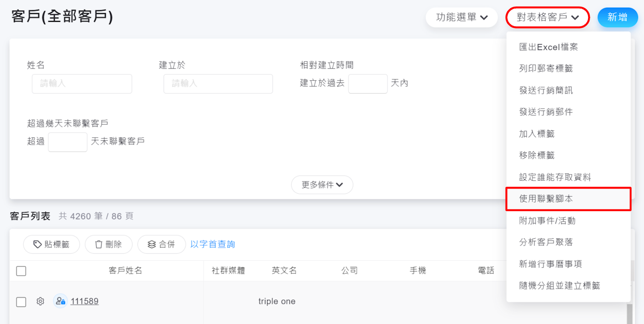644x324 pixels.
Task: Expand 更多條件 filter options
Action: (x=322, y=185)
